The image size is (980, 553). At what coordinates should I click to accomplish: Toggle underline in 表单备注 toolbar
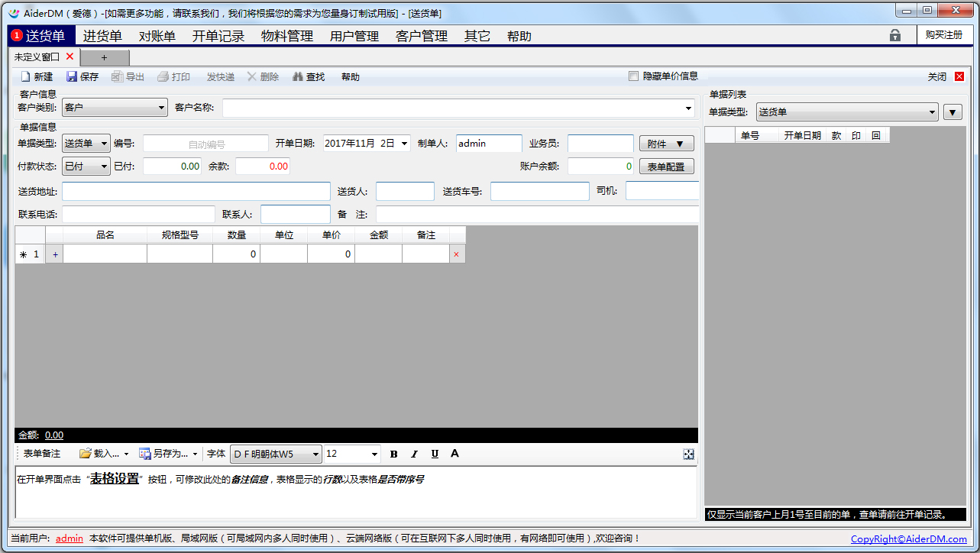tap(435, 454)
